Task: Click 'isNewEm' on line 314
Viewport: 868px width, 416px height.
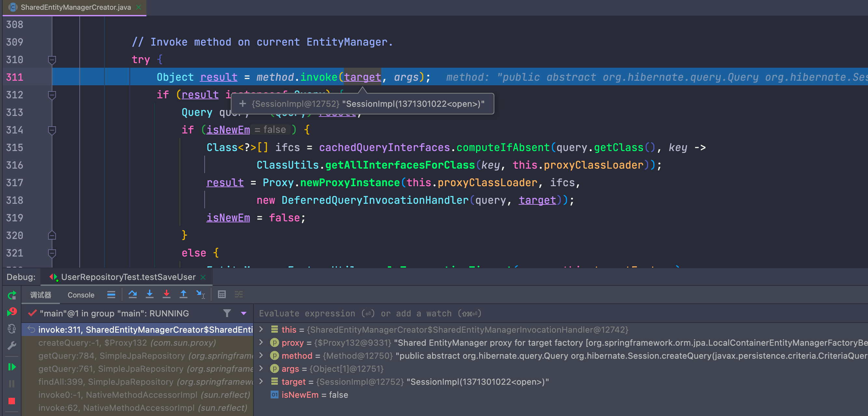Action: point(228,130)
